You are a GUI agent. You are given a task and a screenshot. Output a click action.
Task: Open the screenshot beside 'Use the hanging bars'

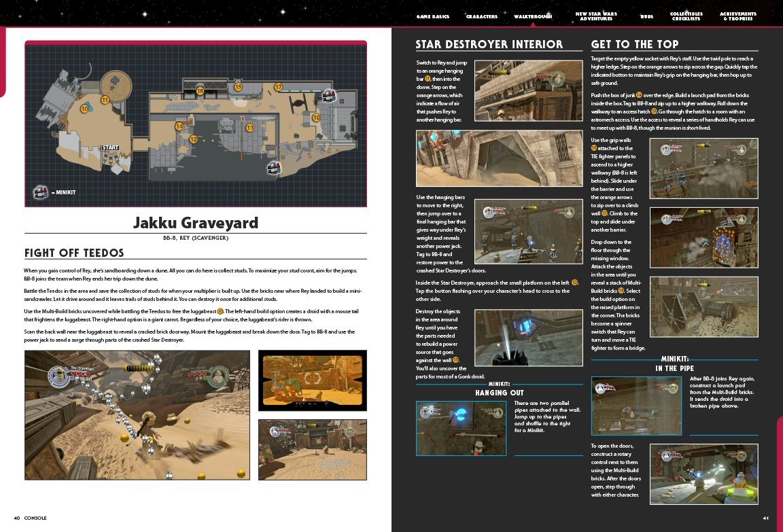coord(528,232)
